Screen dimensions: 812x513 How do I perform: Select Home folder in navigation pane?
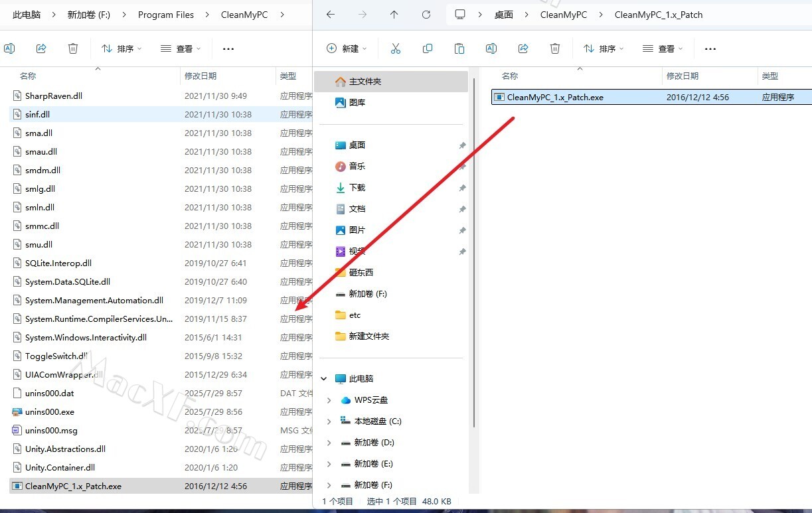pyautogui.click(x=391, y=82)
